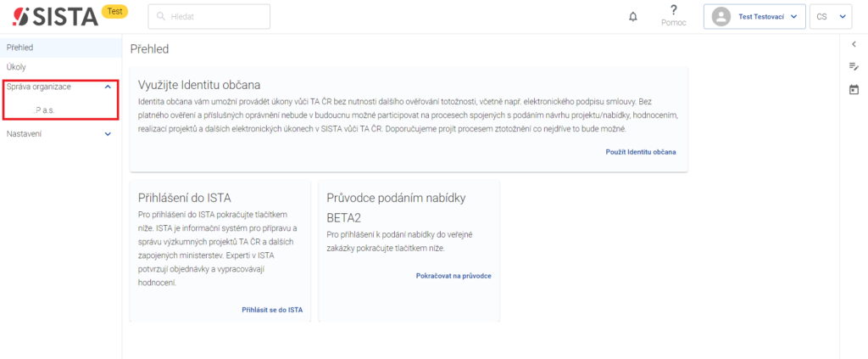868x359 pixels.
Task: Click the search magnifier icon
Action: (161, 17)
